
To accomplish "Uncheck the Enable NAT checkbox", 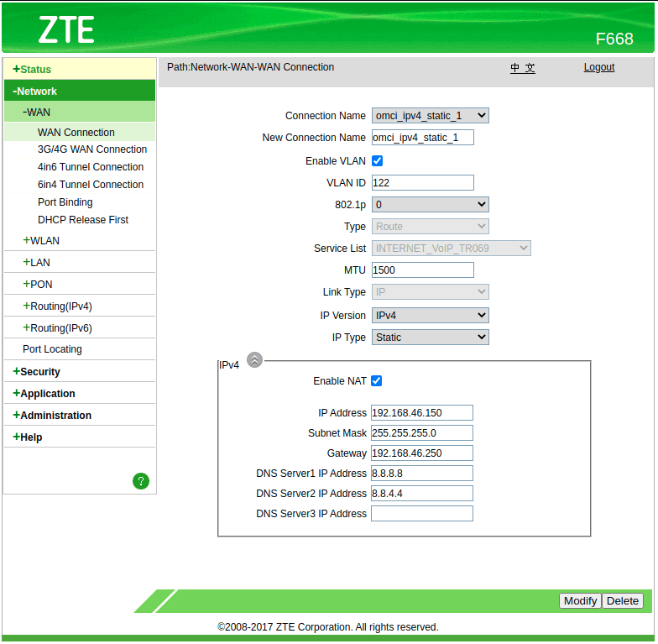I will (x=377, y=380).
